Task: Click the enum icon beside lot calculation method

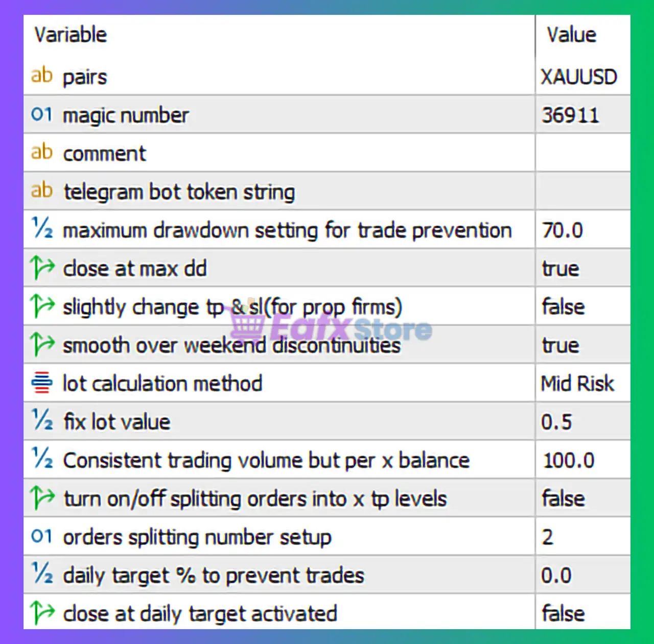Action: pyautogui.click(x=42, y=383)
